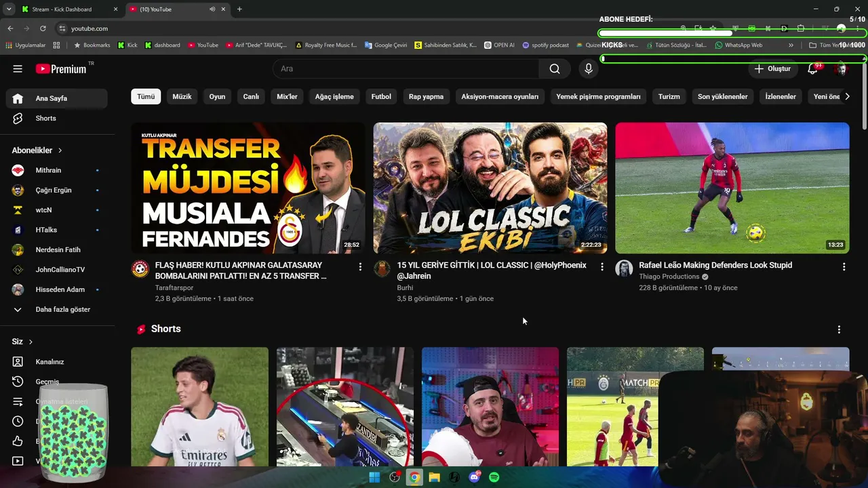
Task: Open the Geçmiş history icon
Action: pyautogui.click(x=18, y=382)
